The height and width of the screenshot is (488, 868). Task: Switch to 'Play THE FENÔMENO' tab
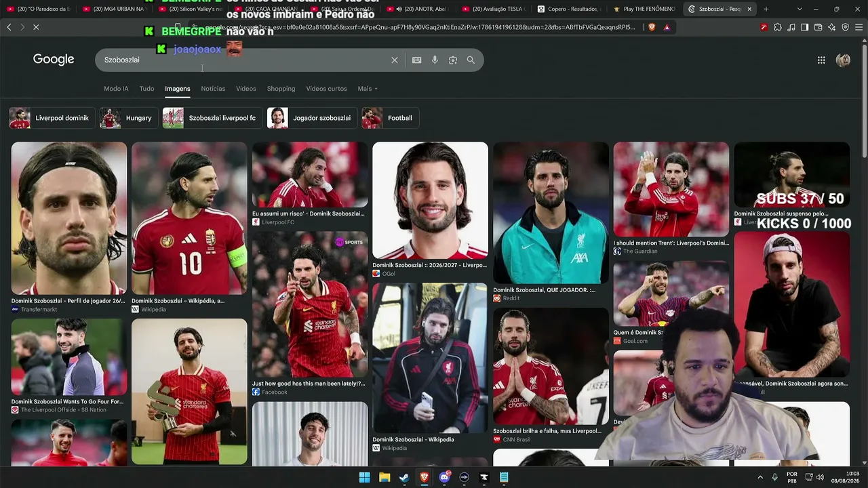coord(644,9)
